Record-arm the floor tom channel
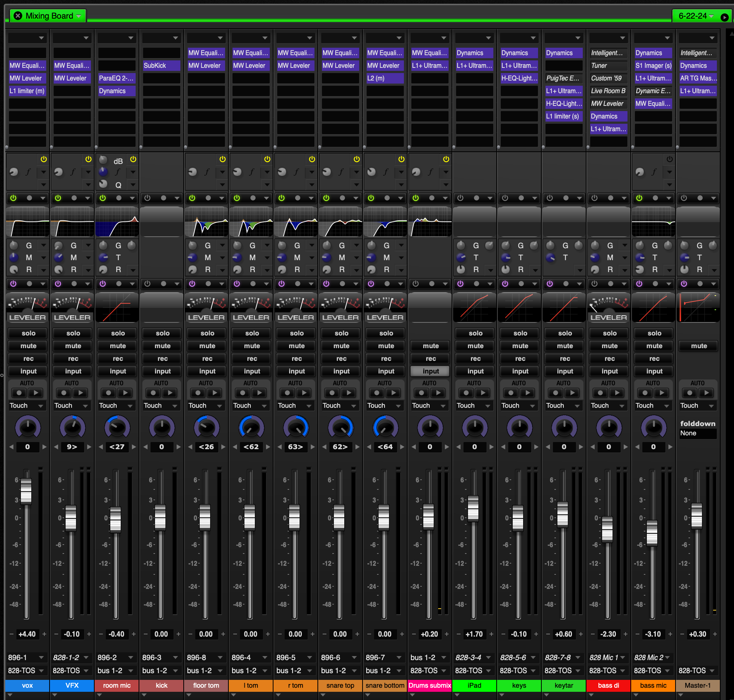This screenshot has width=734, height=700. click(207, 359)
